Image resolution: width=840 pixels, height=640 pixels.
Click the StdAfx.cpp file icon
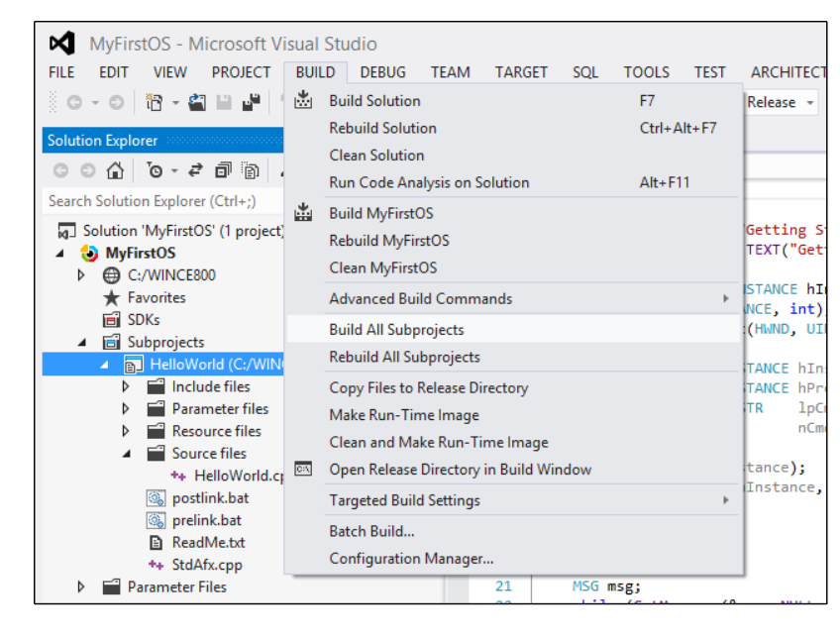(156, 565)
